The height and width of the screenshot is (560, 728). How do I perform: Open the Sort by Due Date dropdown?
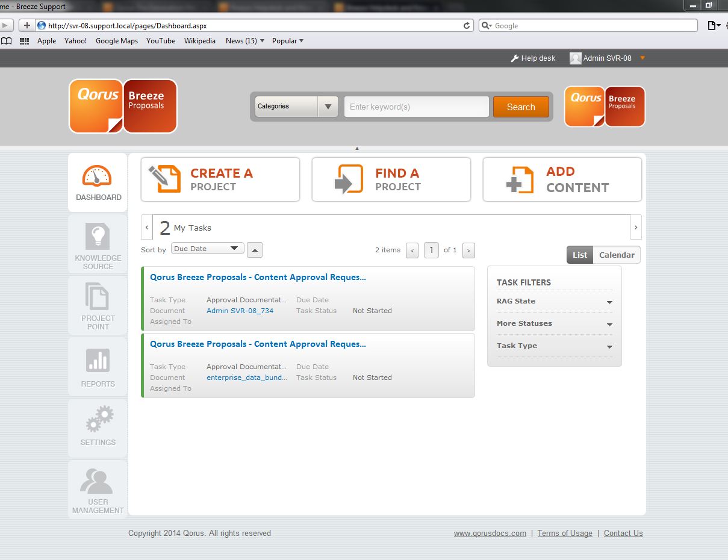pyautogui.click(x=208, y=249)
